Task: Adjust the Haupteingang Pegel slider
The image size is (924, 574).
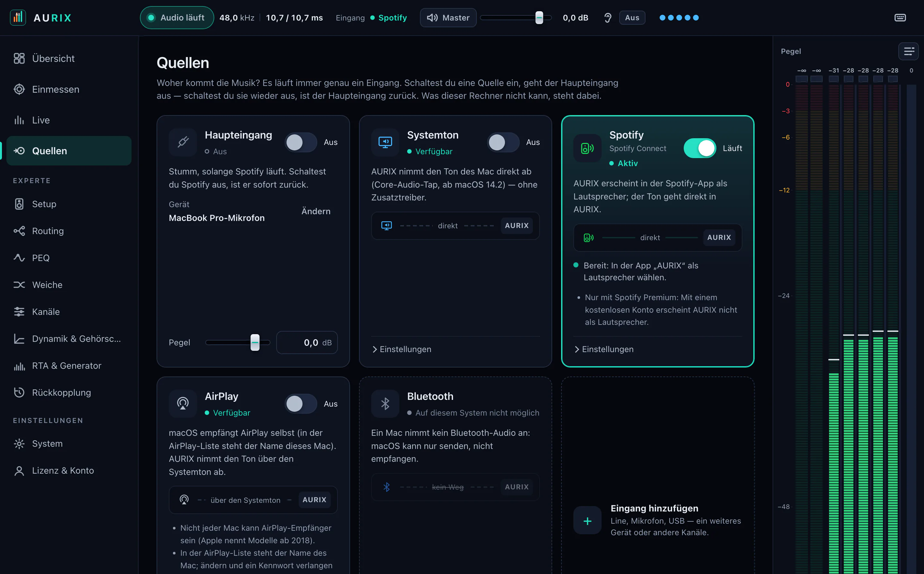Action: (238, 342)
